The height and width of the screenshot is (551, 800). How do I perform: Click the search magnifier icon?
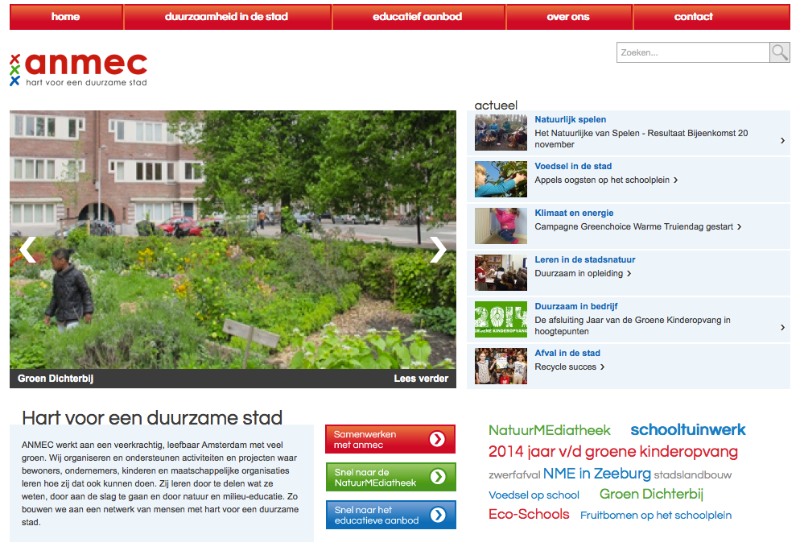coord(779,53)
